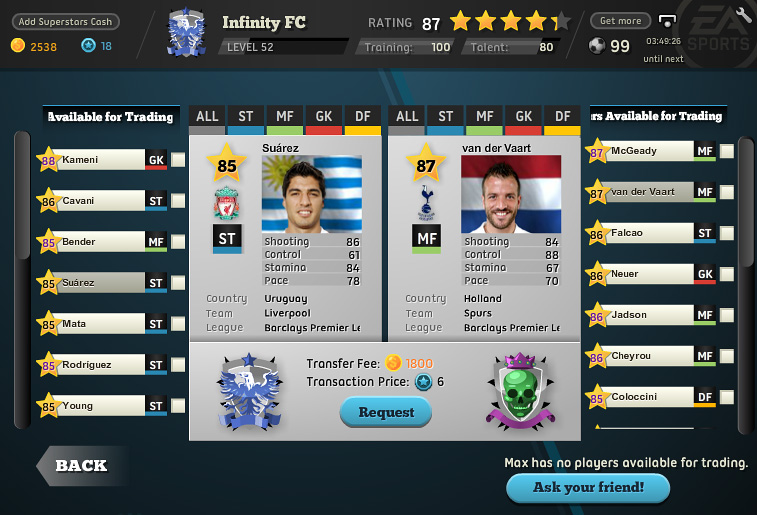The image size is (757, 515).
Task: Toggle the checkbox next to Falcao
Action: pos(727,233)
